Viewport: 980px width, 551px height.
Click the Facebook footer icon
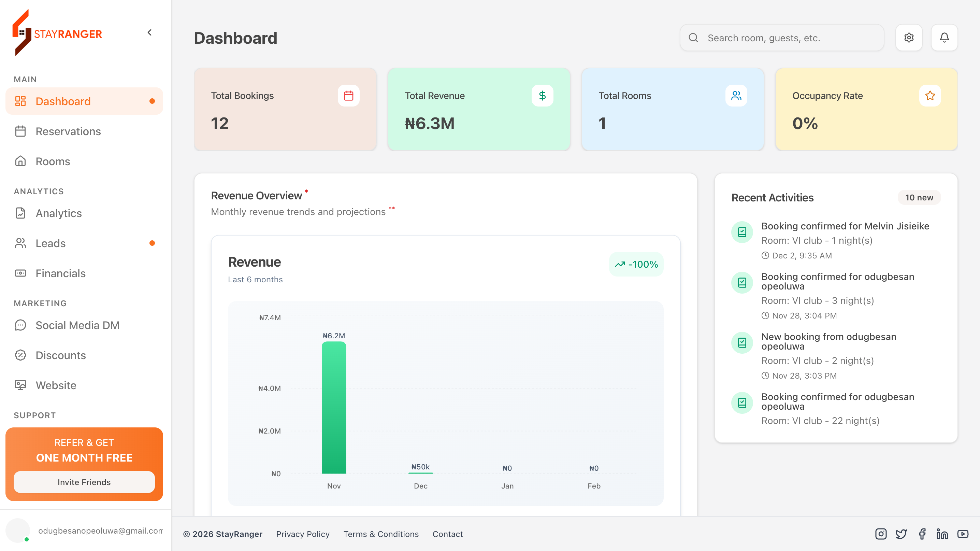(x=922, y=534)
